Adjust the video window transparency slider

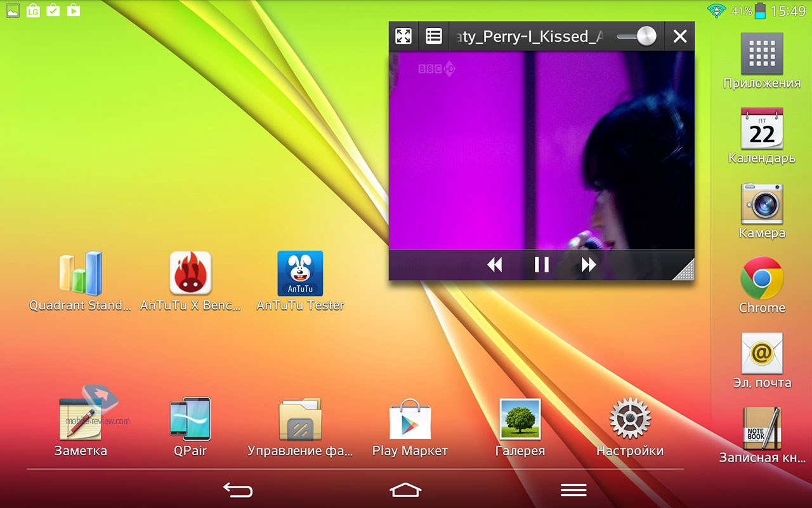637,36
